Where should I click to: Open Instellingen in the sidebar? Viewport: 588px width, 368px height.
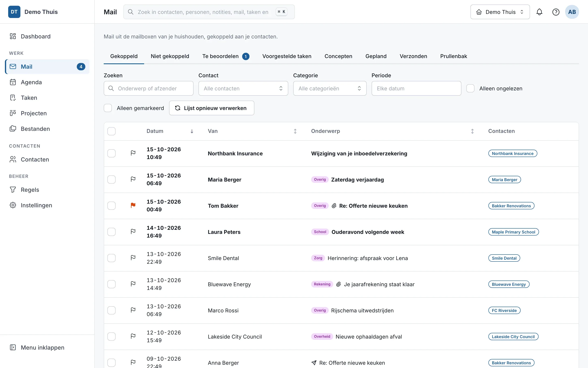tap(47, 205)
